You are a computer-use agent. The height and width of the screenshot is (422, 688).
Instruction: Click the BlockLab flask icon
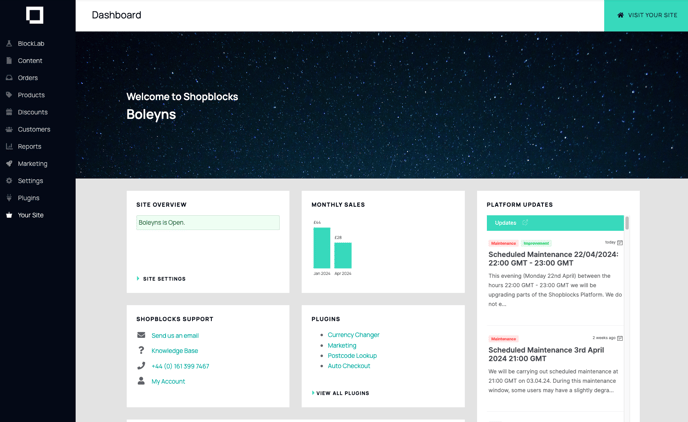tap(9, 43)
